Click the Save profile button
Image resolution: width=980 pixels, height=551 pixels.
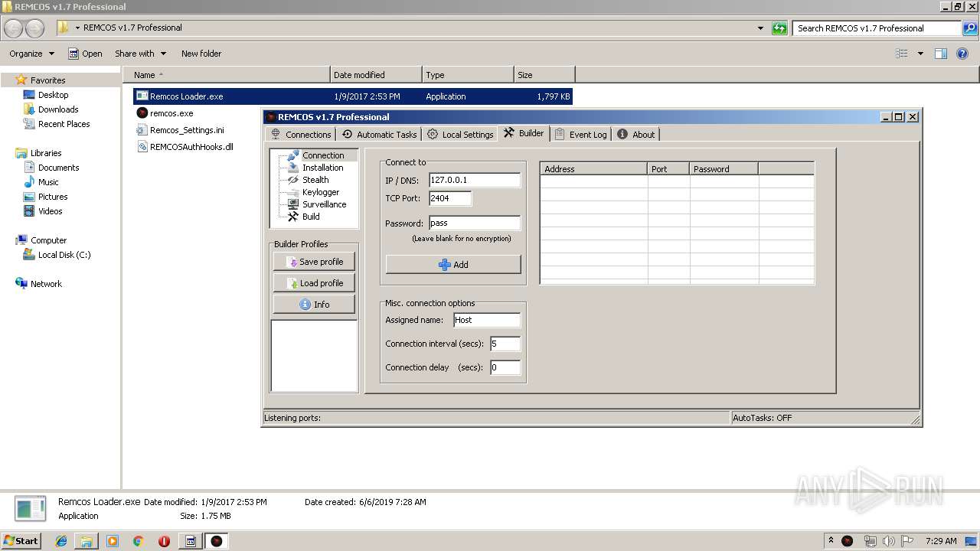[314, 262]
